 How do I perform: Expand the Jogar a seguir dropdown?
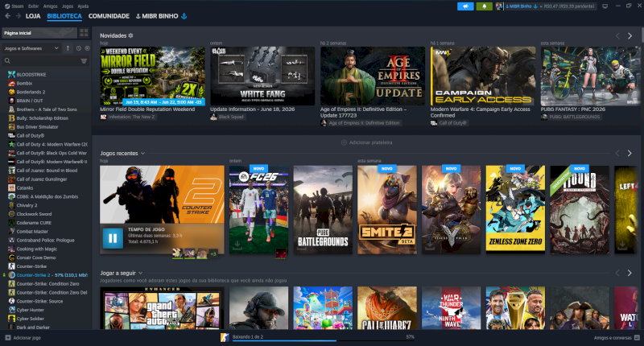click(x=140, y=273)
